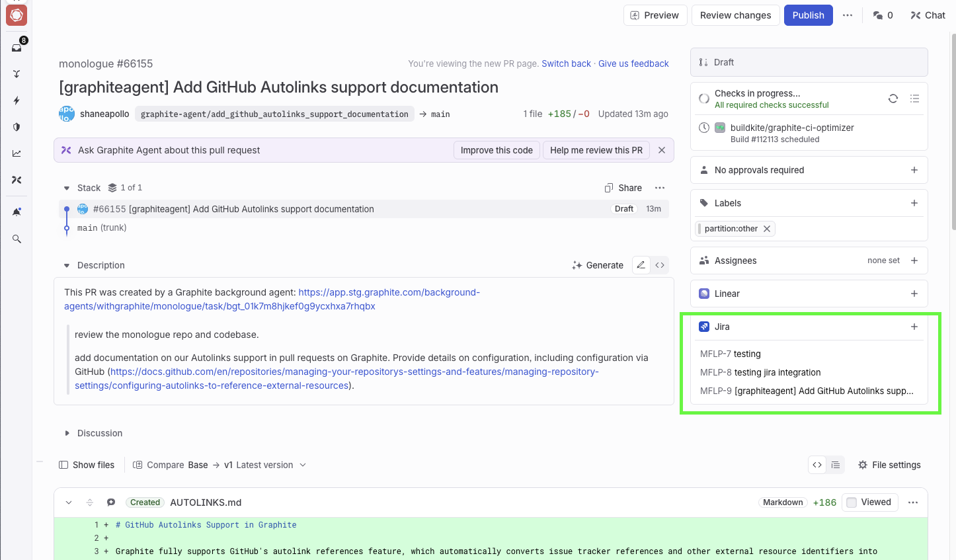The image size is (956, 560).
Task: Open the Graphite home logo
Action: [17, 15]
